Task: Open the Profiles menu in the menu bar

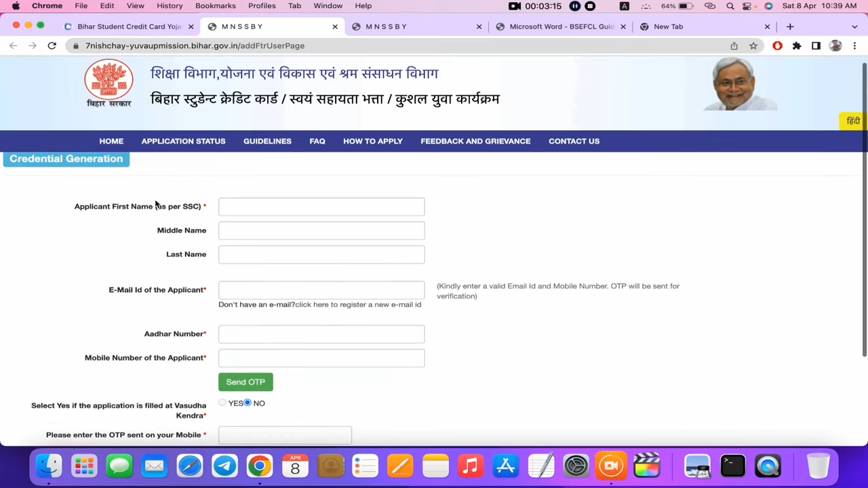Action: [x=262, y=5]
